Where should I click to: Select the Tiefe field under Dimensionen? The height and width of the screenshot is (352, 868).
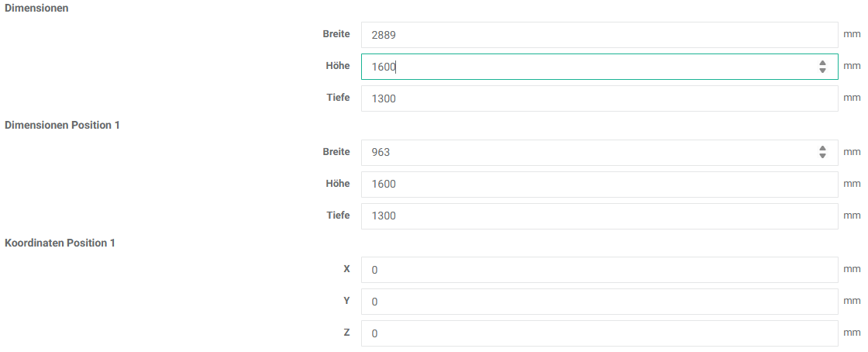click(x=598, y=98)
